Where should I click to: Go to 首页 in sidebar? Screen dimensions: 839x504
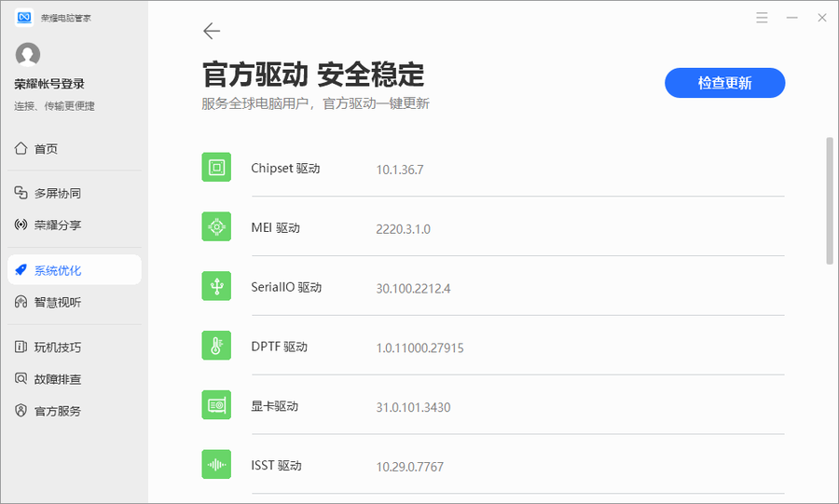[x=75, y=148]
